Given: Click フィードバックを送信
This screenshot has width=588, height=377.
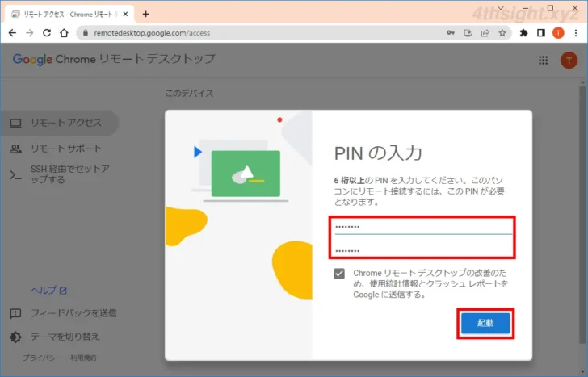Looking at the screenshot, I should tap(63, 313).
